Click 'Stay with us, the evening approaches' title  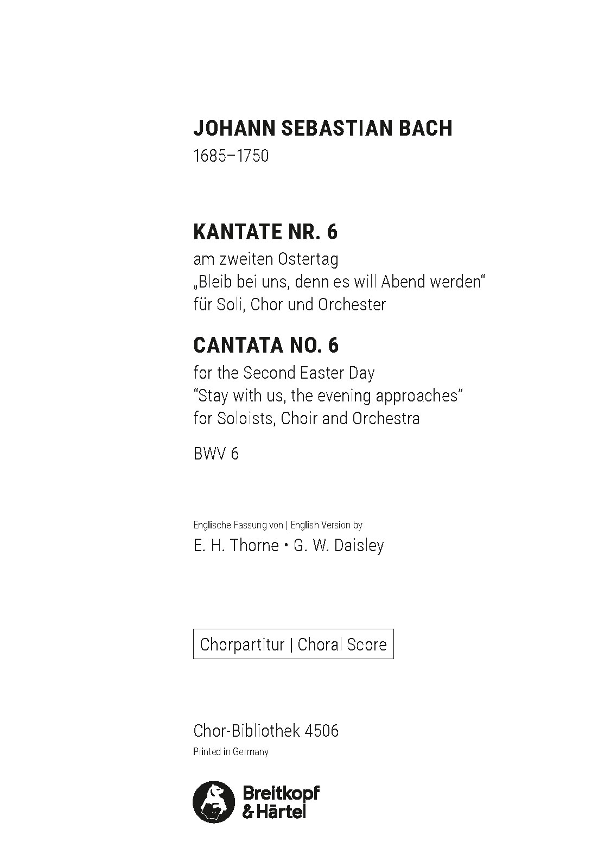(x=327, y=395)
